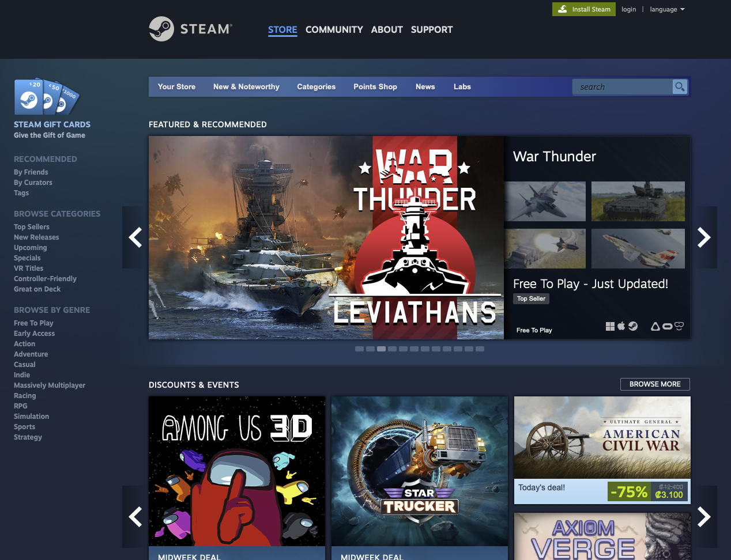
Task: Open the Tags link in sidebar
Action: 21,193
